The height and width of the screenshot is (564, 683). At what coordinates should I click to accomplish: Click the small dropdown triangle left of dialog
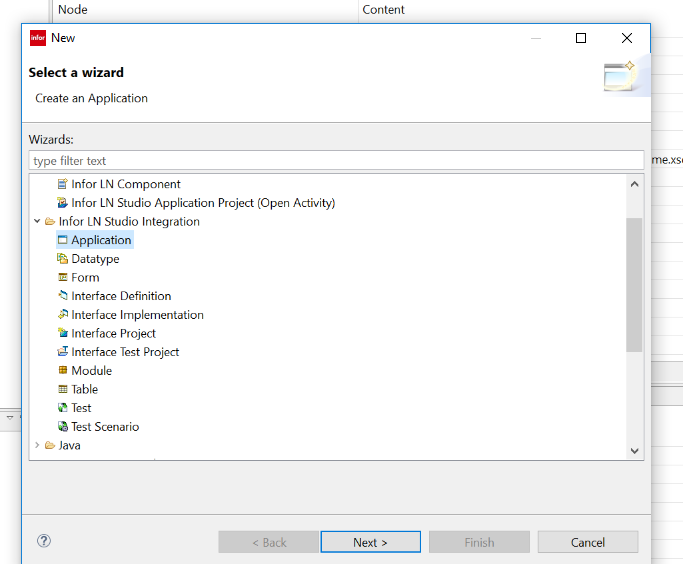10,418
